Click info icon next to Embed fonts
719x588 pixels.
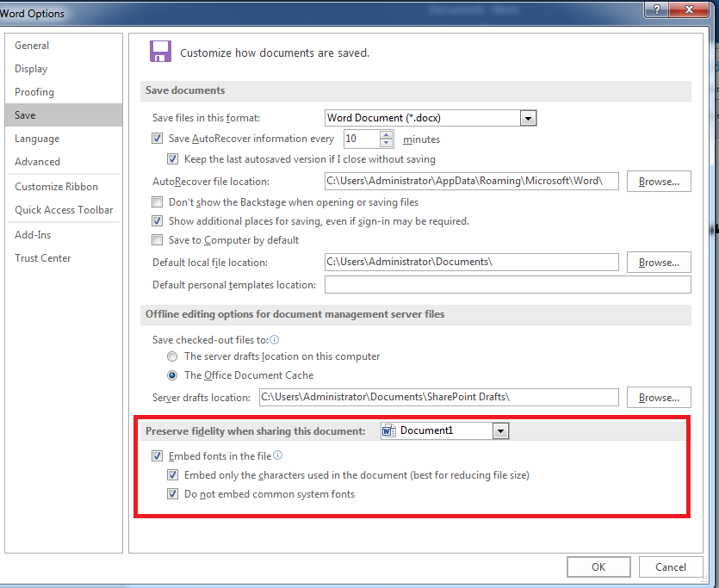click(x=278, y=456)
